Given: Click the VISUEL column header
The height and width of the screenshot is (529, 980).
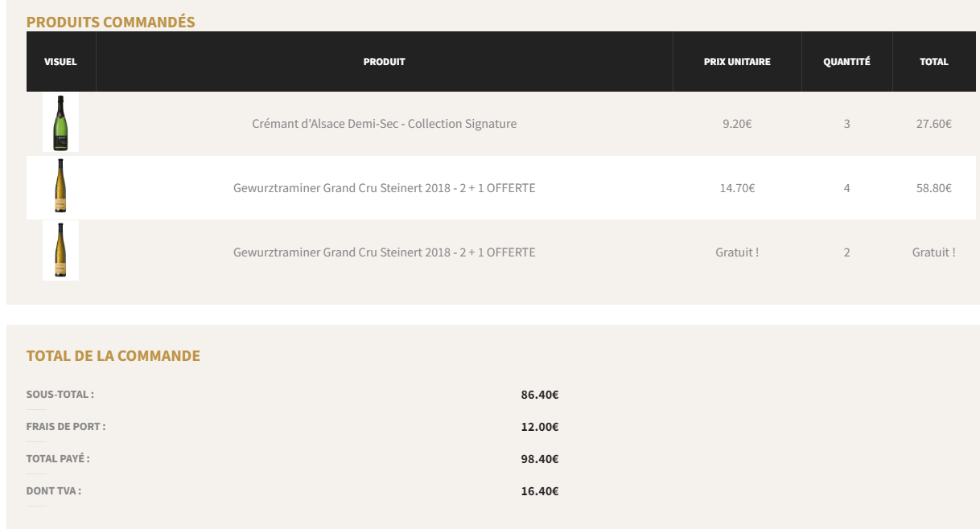Looking at the screenshot, I should 60,62.
